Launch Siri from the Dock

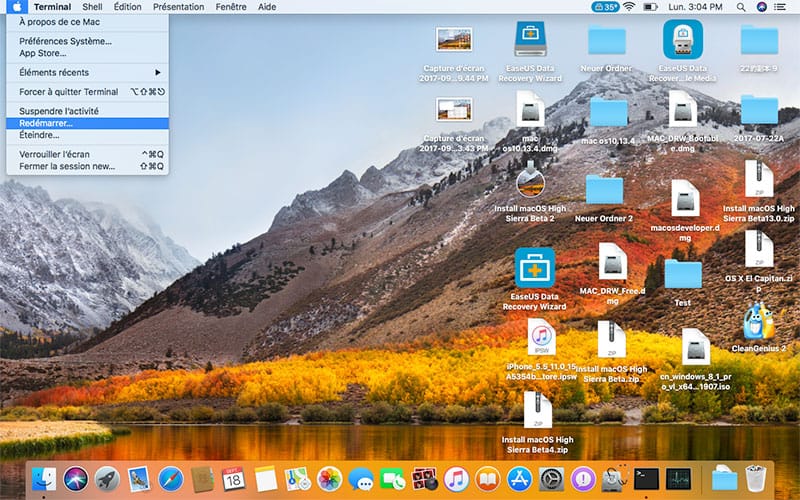76,480
